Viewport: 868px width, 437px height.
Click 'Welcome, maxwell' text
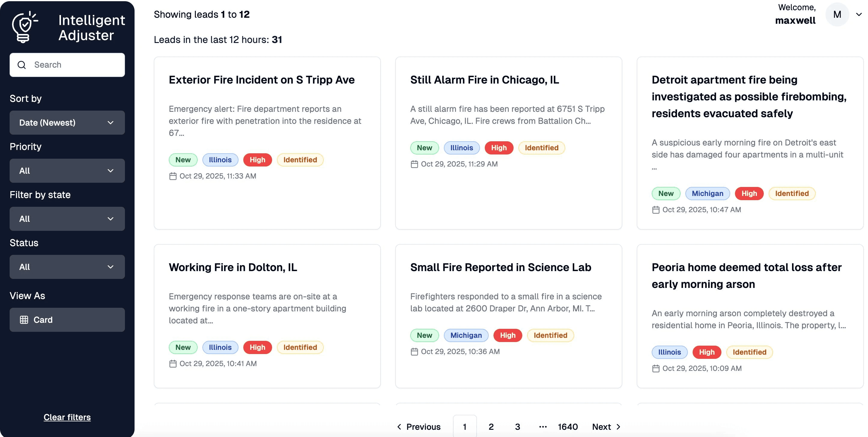[796, 14]
